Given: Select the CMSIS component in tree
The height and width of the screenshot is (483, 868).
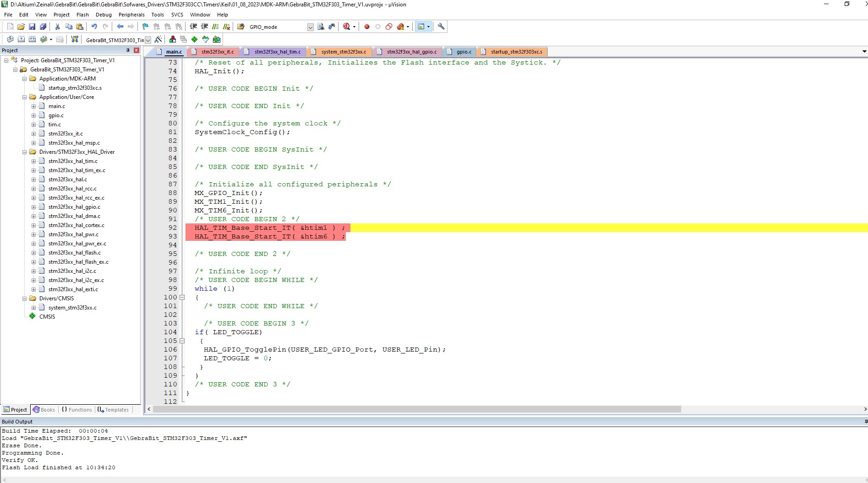Looking at the screenshot, I should coord(47,317).
